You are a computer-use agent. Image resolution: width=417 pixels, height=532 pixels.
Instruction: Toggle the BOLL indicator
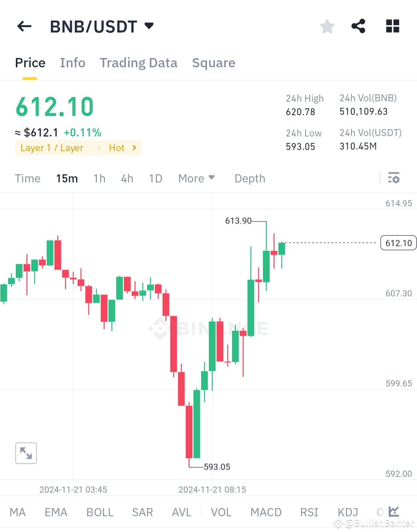pyautogui.click(x=100, y=512)
